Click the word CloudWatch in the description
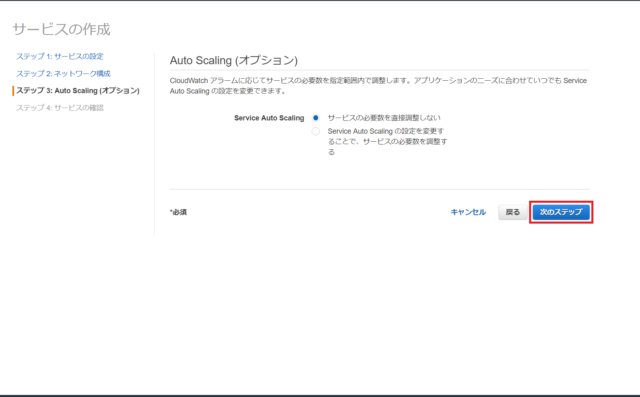The image size is (640, 397). tap(189, 81)
